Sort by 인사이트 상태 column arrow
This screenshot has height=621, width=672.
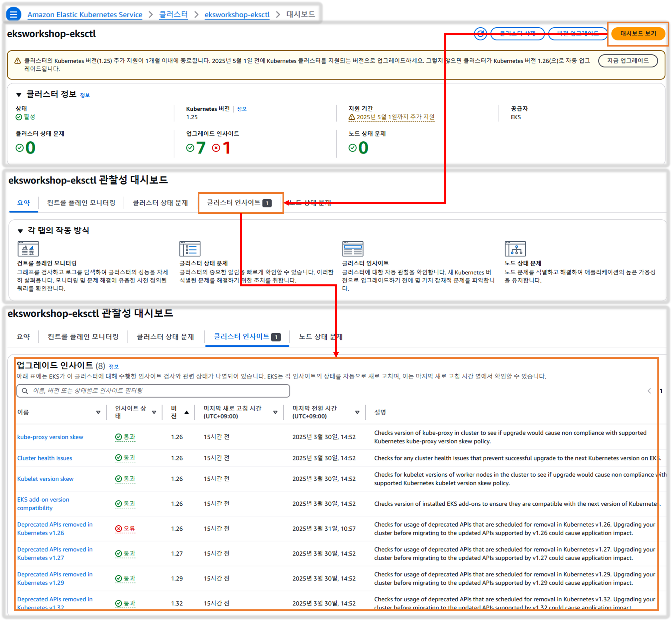[154, 412]
